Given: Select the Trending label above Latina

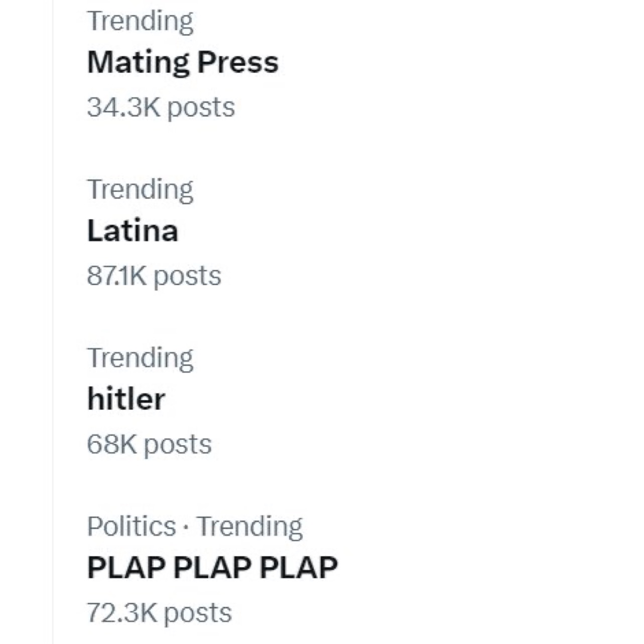Looking at the screenshot, I should pos(140,190).
